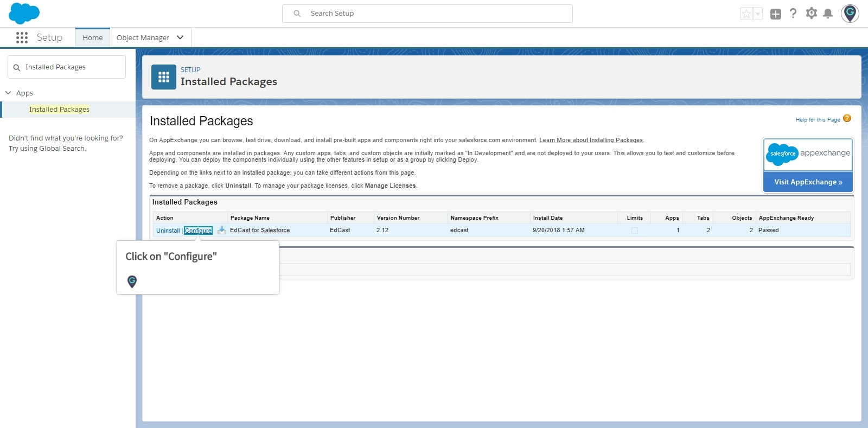Click Uninstall for EdCast package
This screenshot has width=868, height=428.
point(168,231)
